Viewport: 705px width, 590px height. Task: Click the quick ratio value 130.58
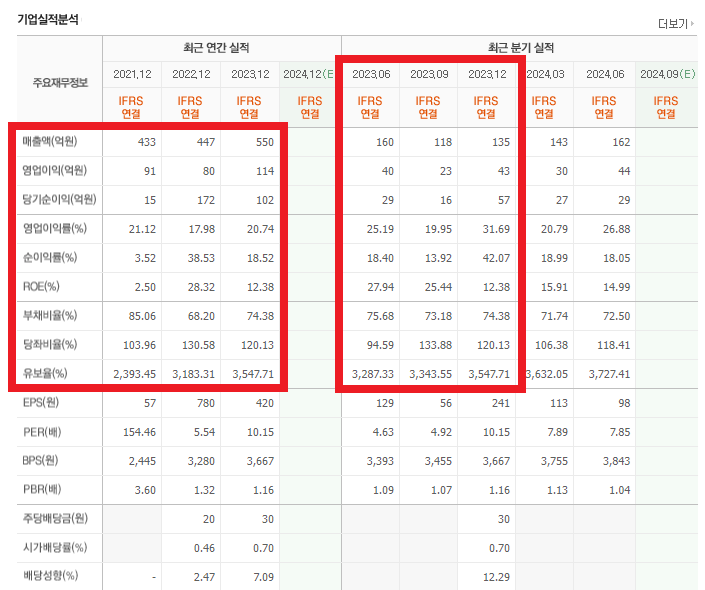point(198,345)
